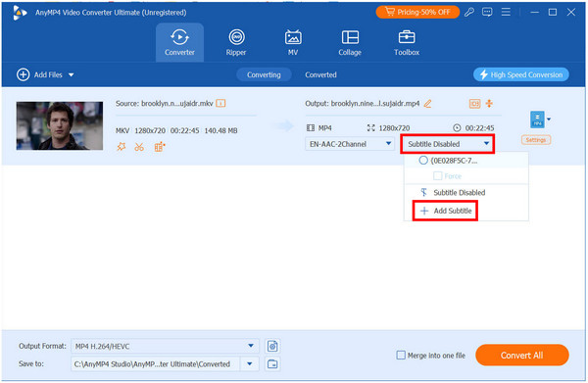Click the source filename brooklyn.n...ujaidr.mkv
The width and height of the screenshot is (588, 383).
click(177, 103)
